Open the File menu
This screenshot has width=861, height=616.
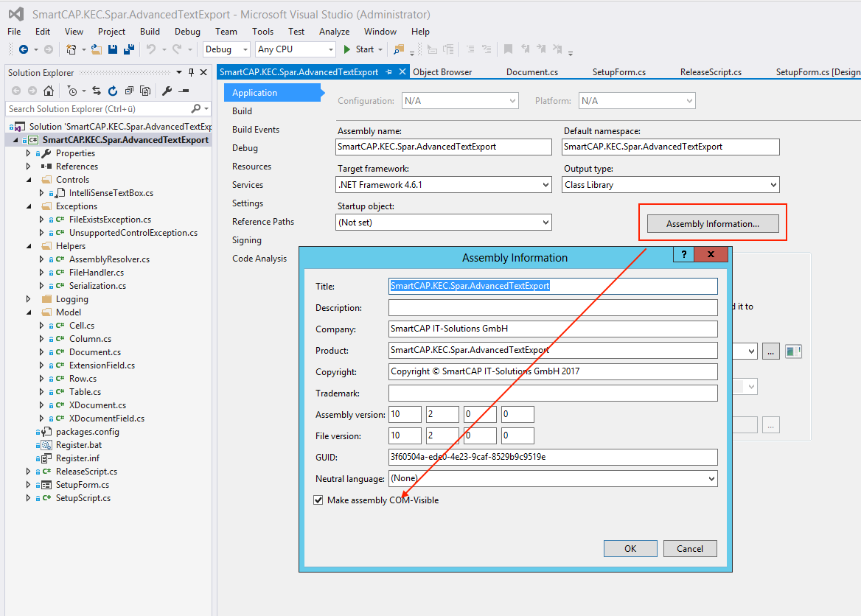point(14,32)
